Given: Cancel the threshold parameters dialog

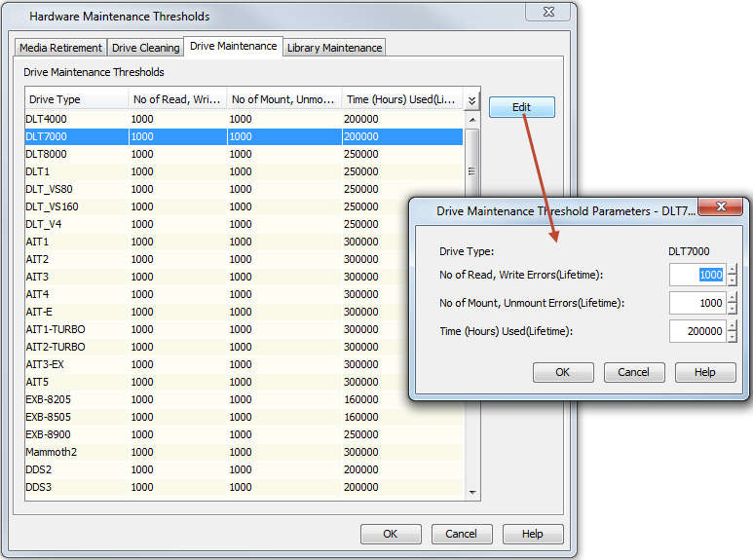Looking at the screenshot, I should point(634,372).
